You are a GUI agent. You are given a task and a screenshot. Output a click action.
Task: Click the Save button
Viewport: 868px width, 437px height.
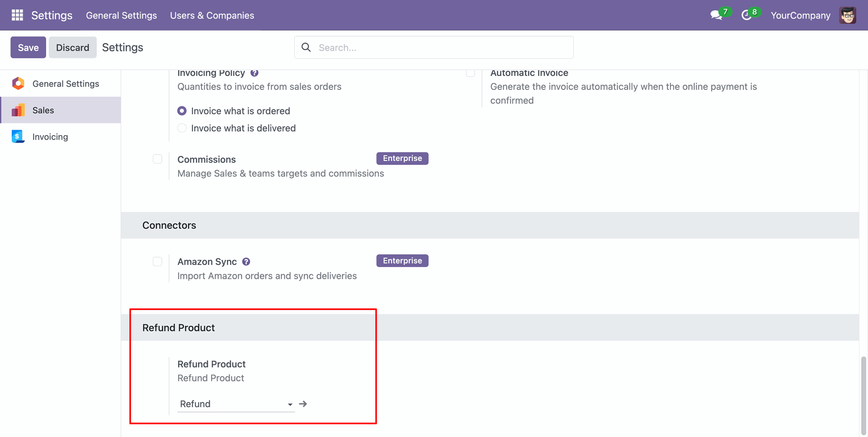point(28,47)
